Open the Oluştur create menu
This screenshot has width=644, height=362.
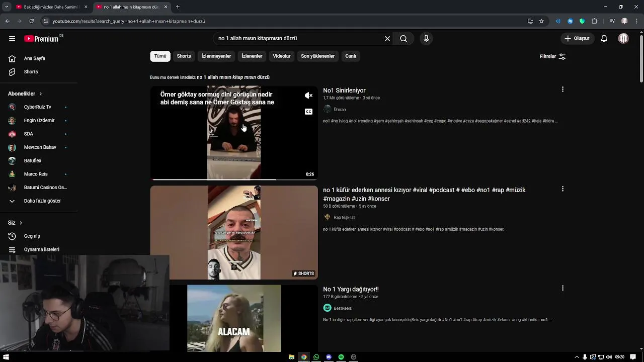577,39
